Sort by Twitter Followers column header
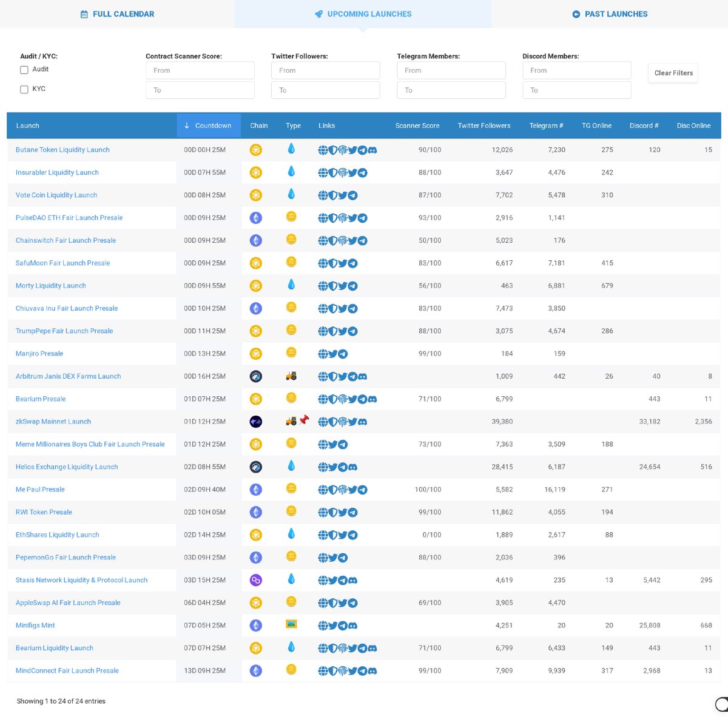728x722 pixels. (484, 126)
